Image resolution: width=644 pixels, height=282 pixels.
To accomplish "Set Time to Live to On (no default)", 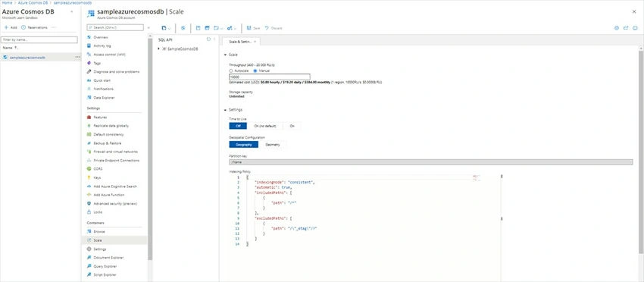I will tap(265, 126).
